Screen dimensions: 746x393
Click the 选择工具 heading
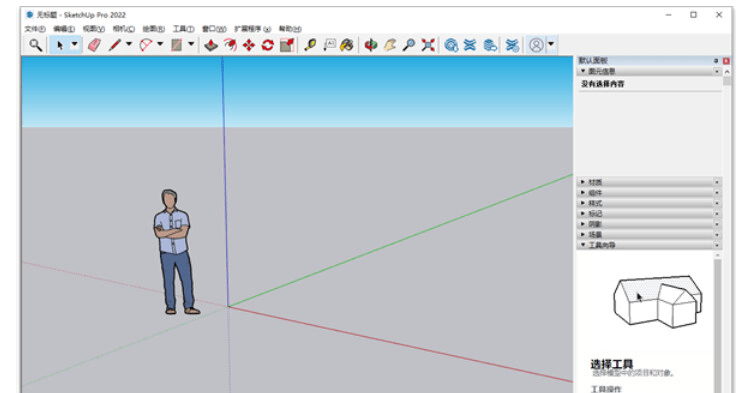pyautogui.click(x=612, y=364)
